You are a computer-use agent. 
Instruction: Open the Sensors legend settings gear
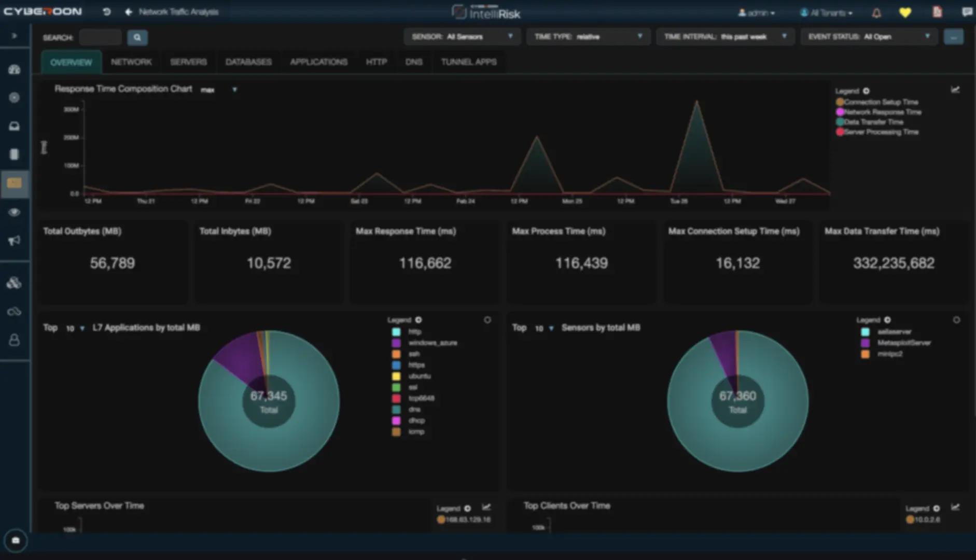point(887,320)
